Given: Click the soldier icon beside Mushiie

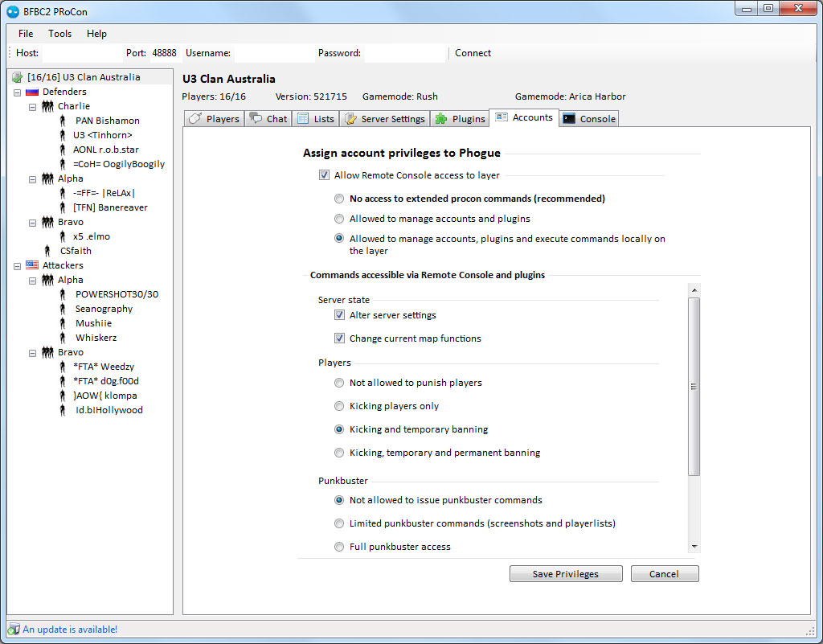Looking at the screenshot, I should 63,323.
